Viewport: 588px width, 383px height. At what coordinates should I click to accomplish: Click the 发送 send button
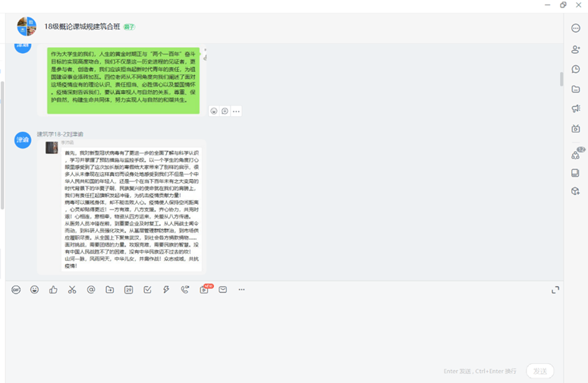click(x=540, y=371)
